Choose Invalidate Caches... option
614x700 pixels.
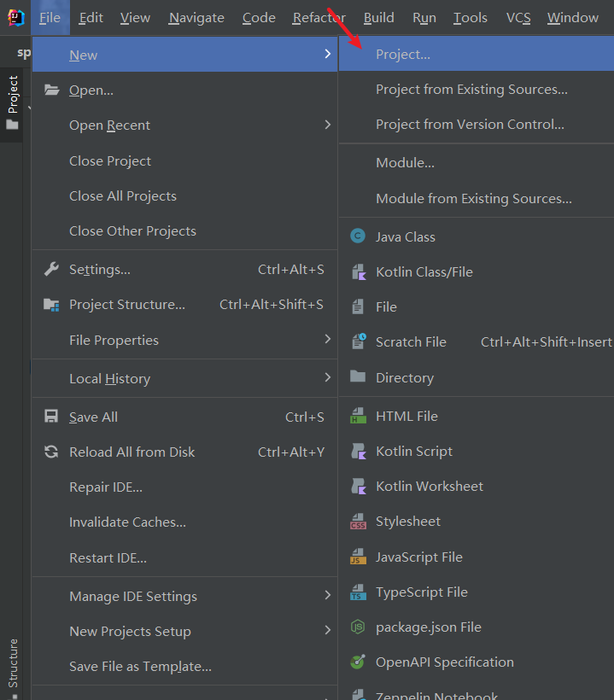tap(127, 522)
